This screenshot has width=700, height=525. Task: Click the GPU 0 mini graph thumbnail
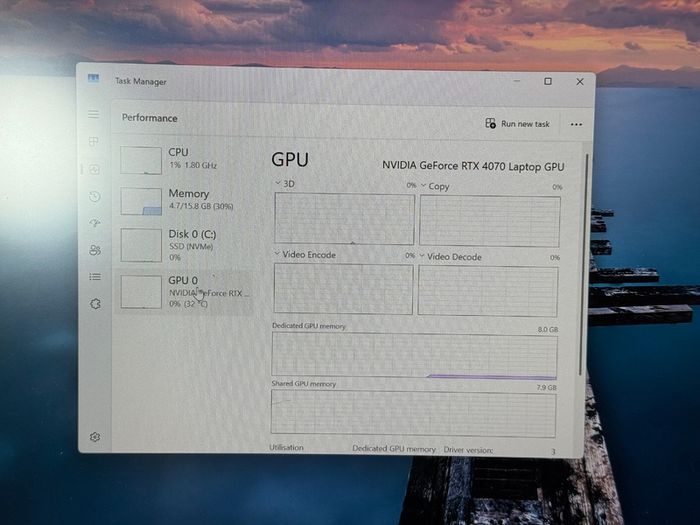coord(141,292)
